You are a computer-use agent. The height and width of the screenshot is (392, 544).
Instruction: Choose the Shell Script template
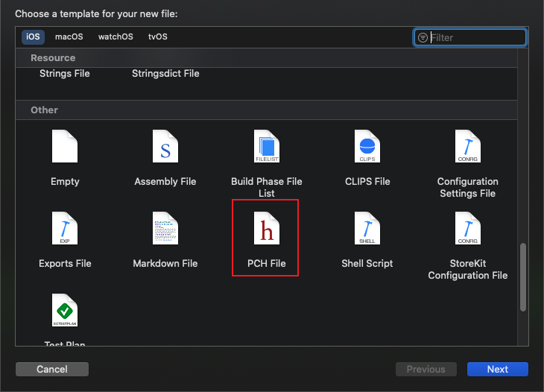pos(367,230)
